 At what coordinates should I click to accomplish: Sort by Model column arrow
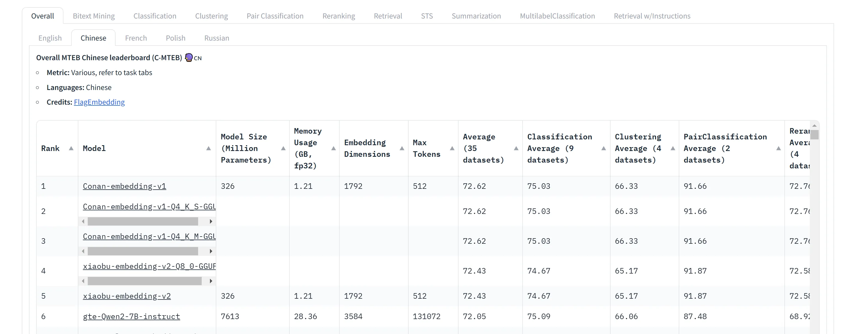(209, 148)
